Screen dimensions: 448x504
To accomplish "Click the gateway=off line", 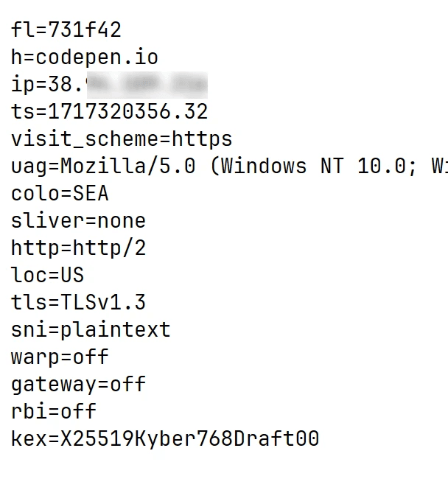I will pos(78,385).
